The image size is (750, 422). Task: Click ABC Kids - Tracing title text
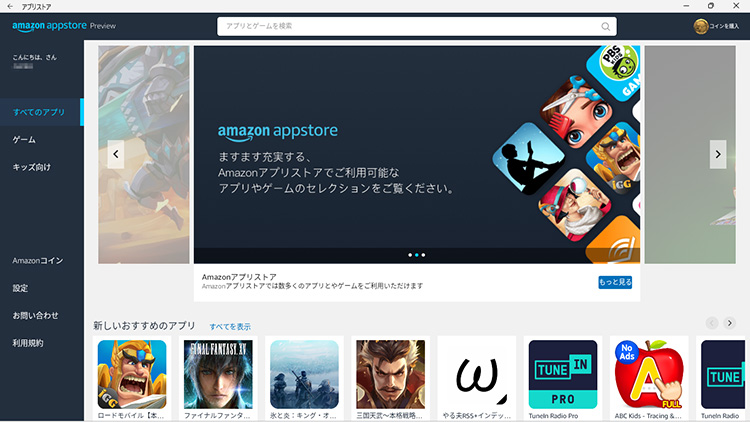648,416
